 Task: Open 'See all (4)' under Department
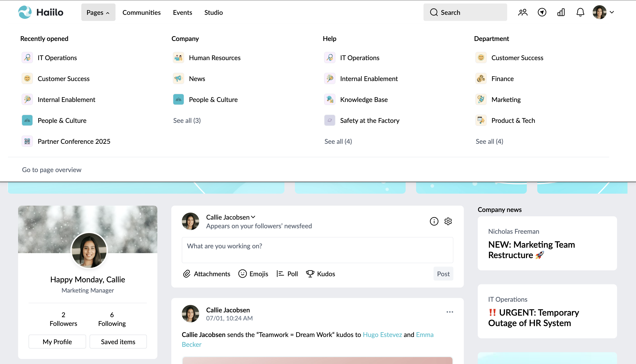[489, 141]
